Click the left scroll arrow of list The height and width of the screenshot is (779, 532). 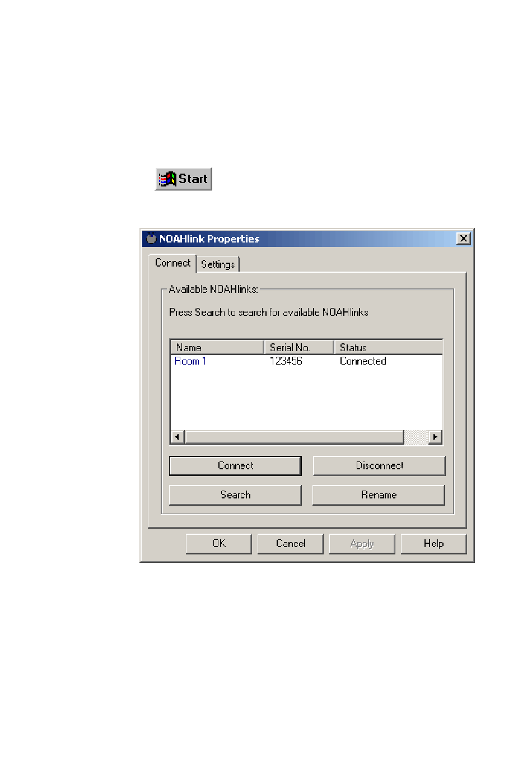point(178,437)
